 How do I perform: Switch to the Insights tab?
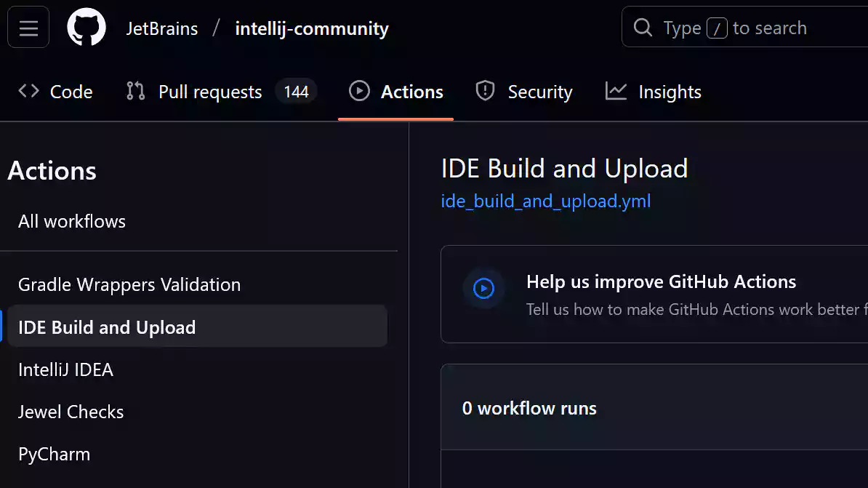pos(669,92)
